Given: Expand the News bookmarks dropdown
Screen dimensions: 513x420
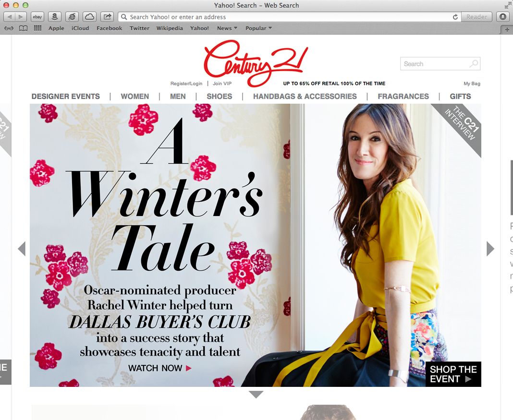Looking at the screenshot, I should tap(227, 28).
